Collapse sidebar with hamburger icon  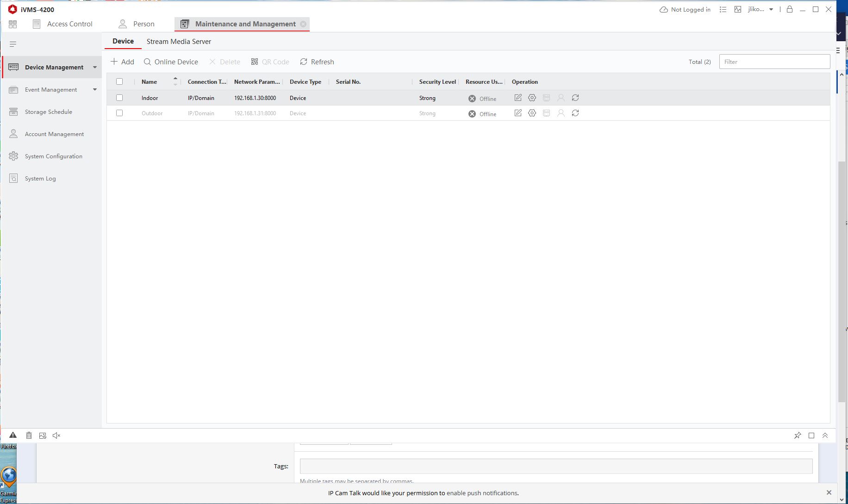13,44
